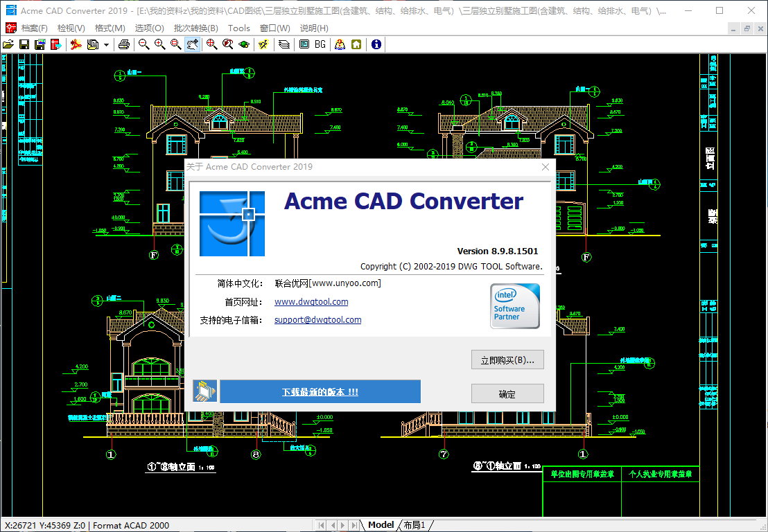768x532 pixels.
Task: Click the Version 8.9.8.1501 text
Action: pos(498,251)
